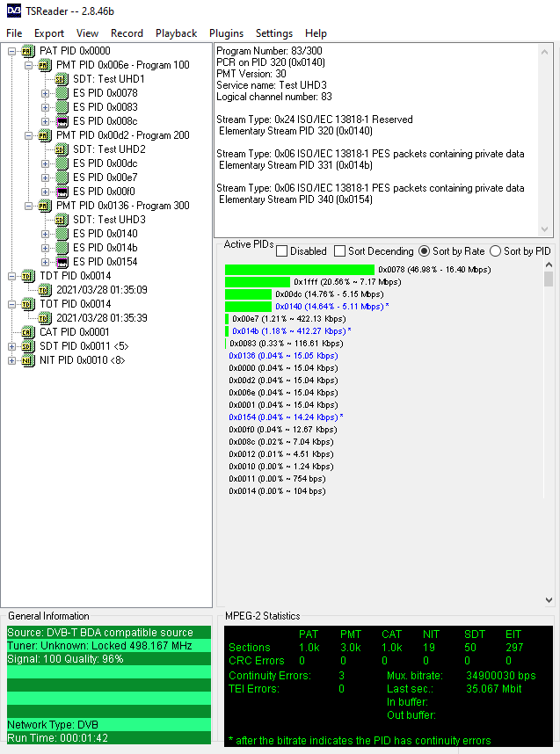This screenshot has height=754, width=560.
Task: Click the PMT icon for Program 200
Action: pos(45,135)
